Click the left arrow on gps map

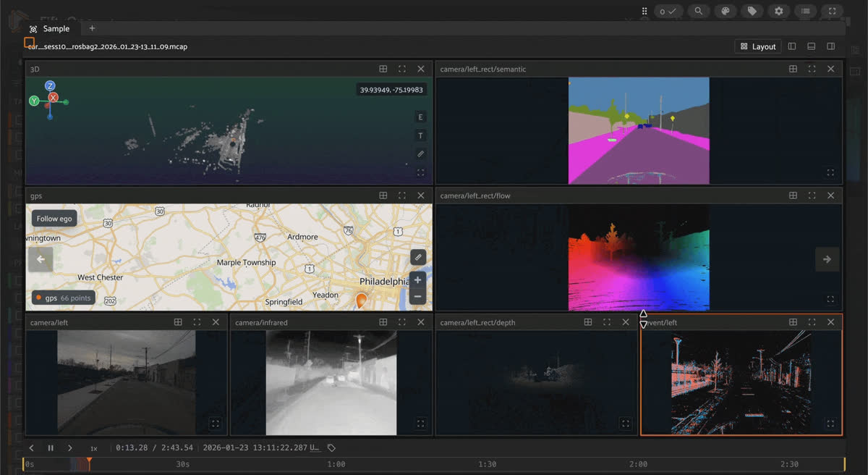(41, 259)
